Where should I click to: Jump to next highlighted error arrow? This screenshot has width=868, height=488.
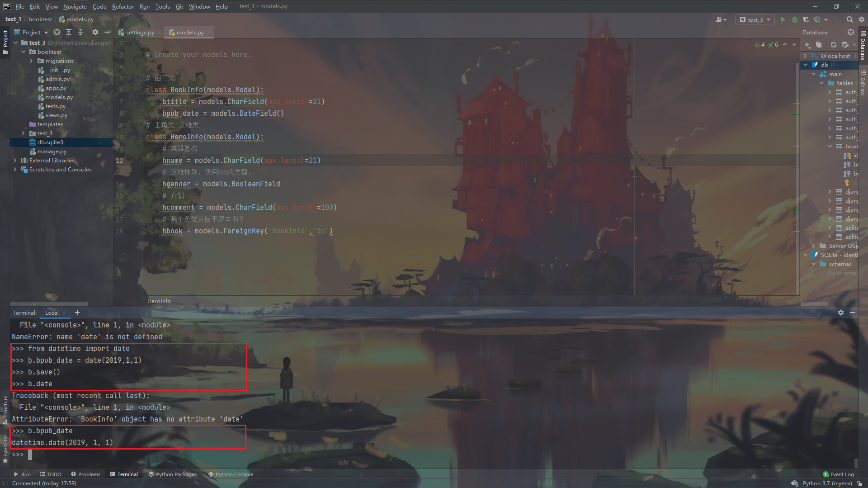[794, 44]
